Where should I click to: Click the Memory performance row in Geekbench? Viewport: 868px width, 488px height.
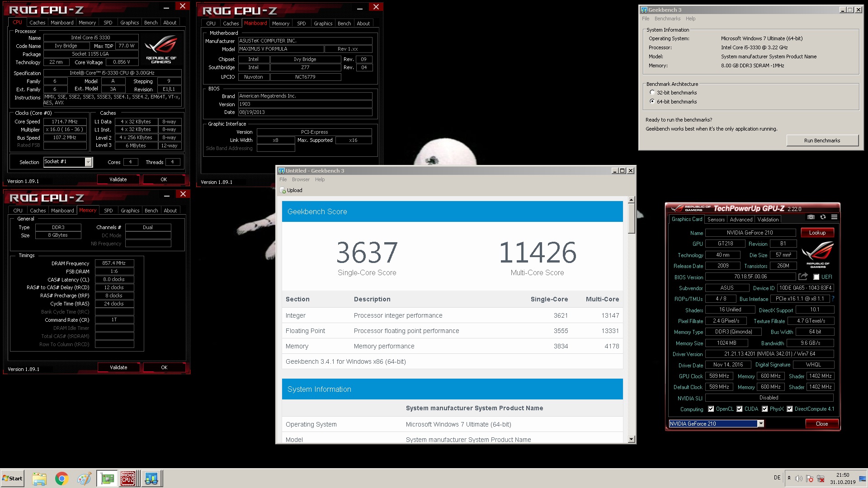[452, 346]
